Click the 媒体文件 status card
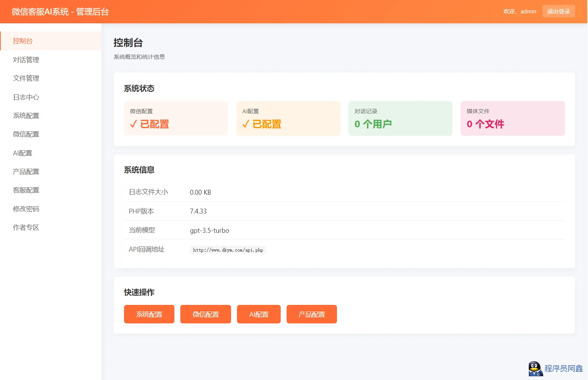Image resolution: width=588 pixels, height=380 pixels. pos(512,118)
